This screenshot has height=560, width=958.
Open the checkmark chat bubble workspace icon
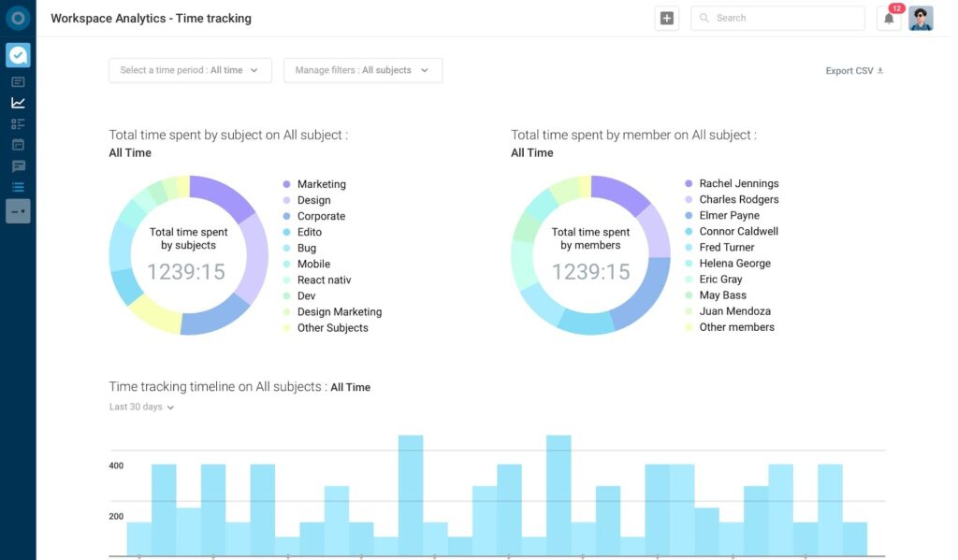18,55
